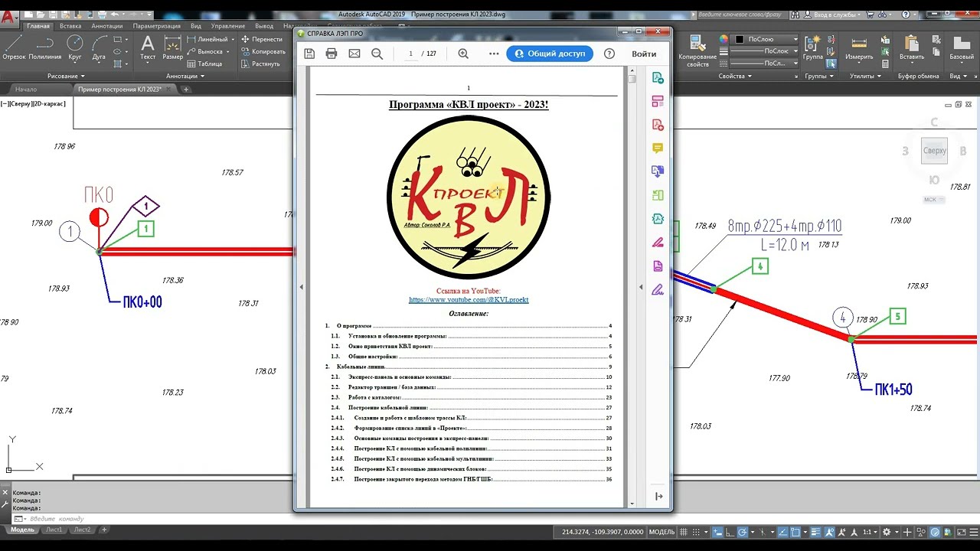The width and height of the screenshot is (980, 551).
Task: Click the Войти sign-in button
Action: pos(644,54)
